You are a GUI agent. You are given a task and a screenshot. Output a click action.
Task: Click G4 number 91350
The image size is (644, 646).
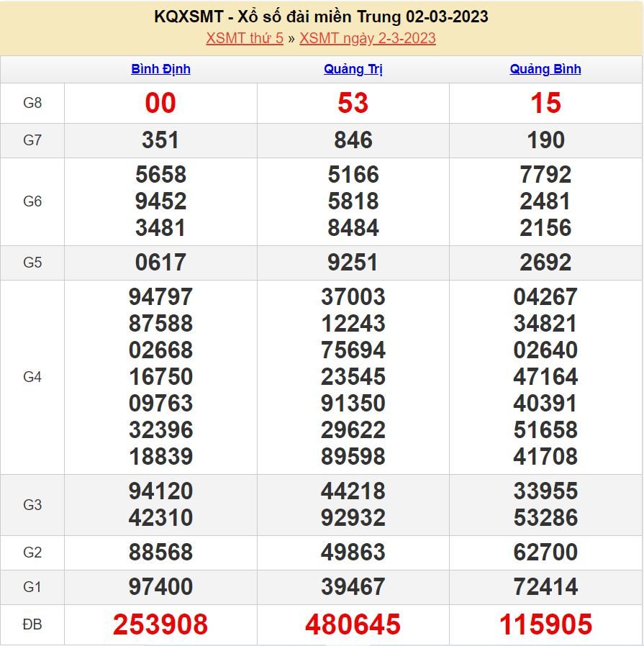click(353, 404)
